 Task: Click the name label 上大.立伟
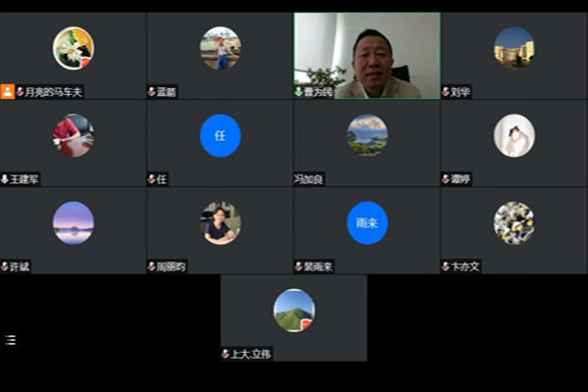250,354
